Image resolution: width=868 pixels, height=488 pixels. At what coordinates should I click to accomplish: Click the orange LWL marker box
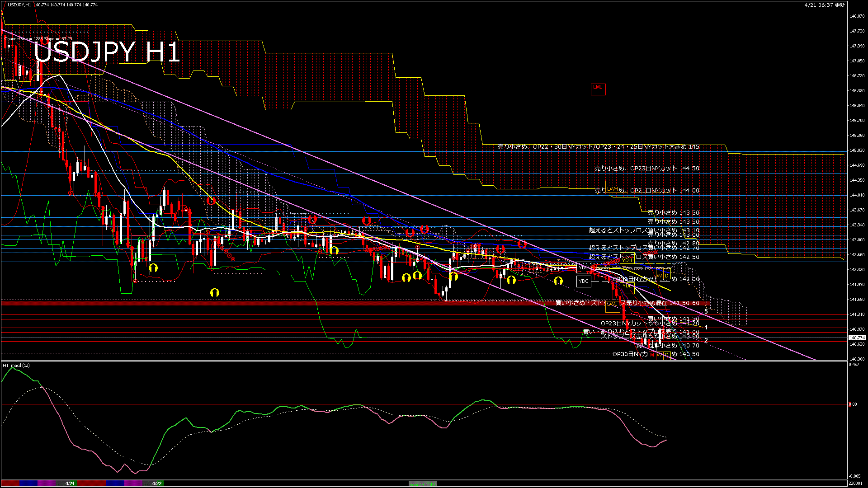click(612, 306)
